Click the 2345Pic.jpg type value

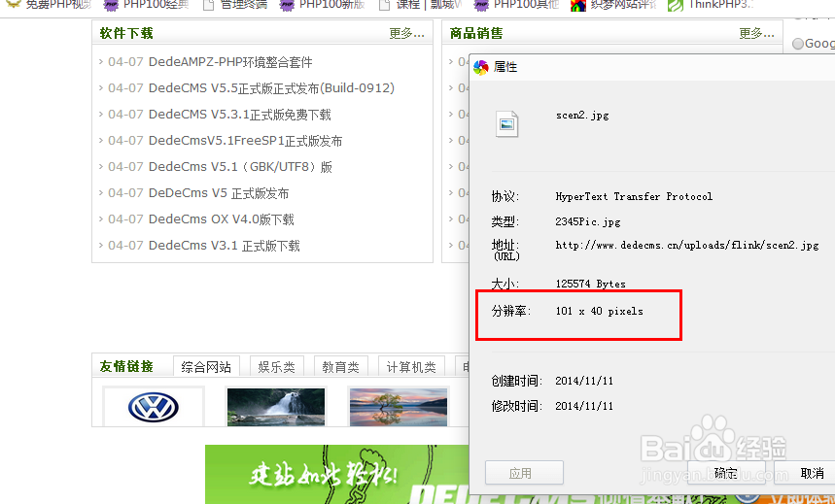click(588, 221)
